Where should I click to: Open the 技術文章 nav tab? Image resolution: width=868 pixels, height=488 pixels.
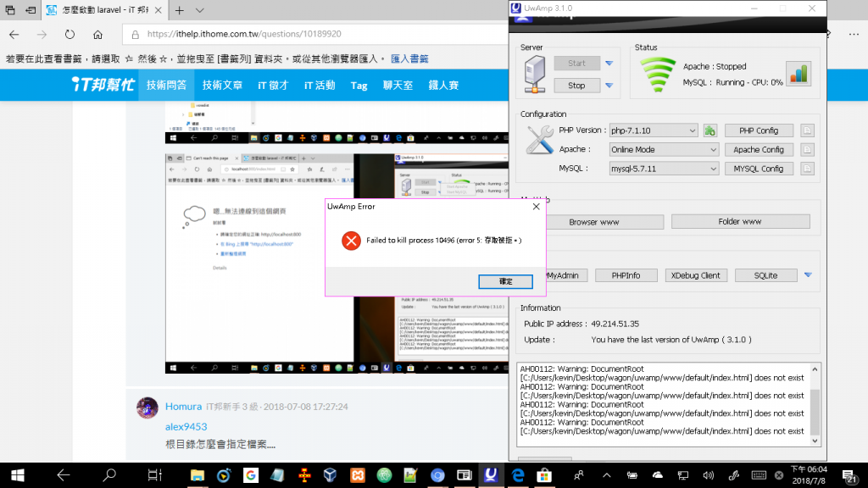(222, 86)
